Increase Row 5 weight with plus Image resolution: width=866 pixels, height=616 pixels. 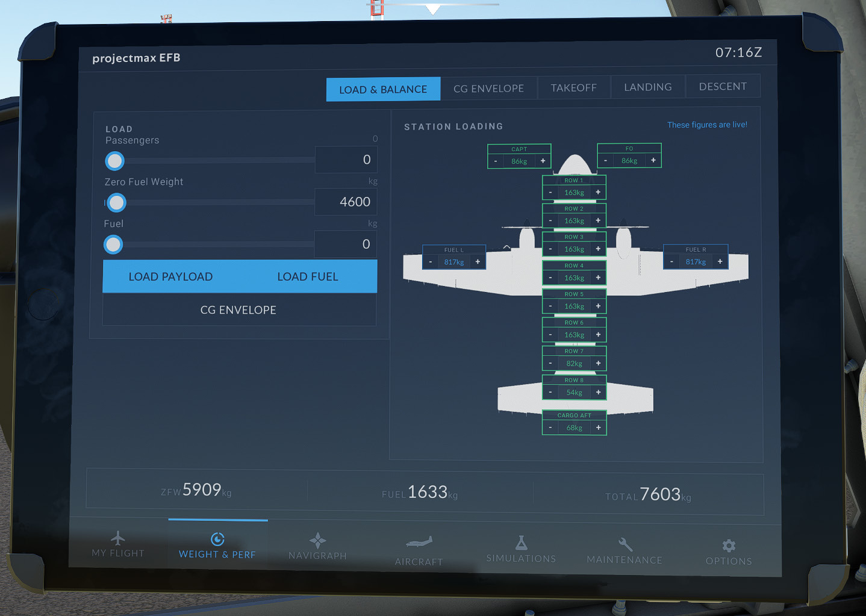click(x=598, y=306)
